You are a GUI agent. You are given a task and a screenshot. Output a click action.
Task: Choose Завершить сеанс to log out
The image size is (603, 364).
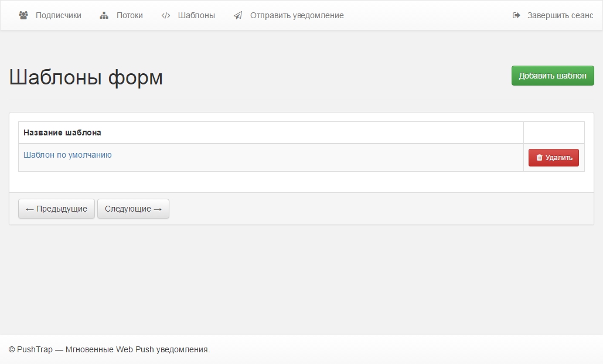tap(560, 15)
